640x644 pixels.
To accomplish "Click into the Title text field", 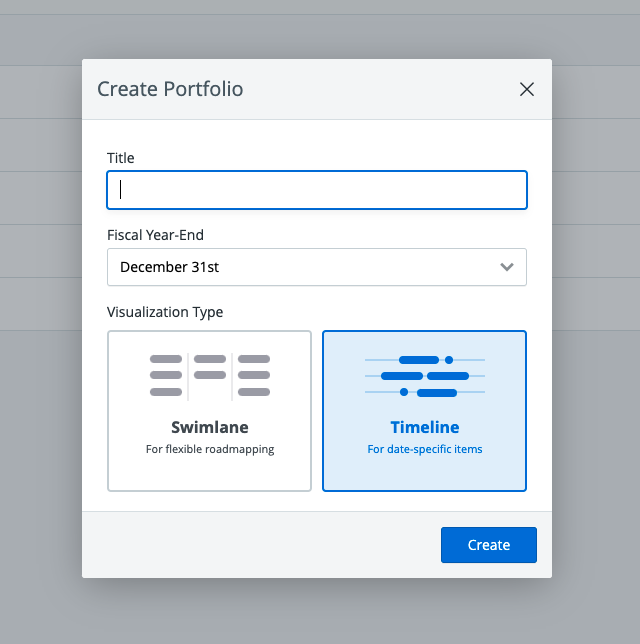I will click(316, 190).
